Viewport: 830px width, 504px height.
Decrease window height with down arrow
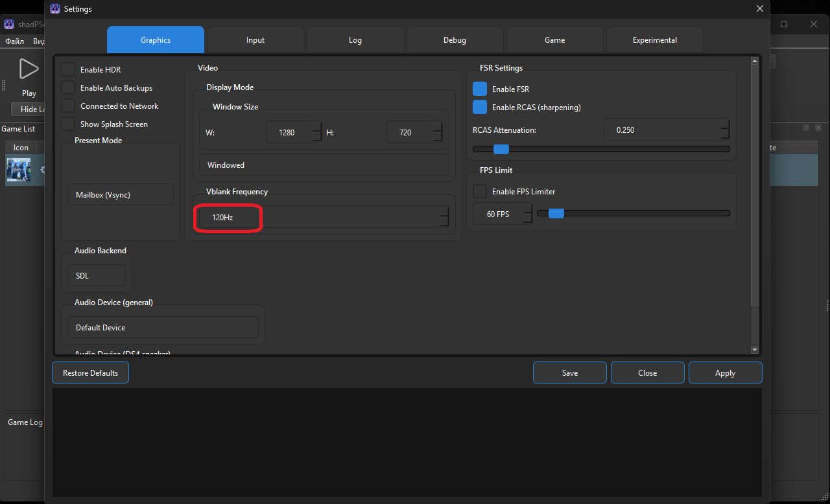pos(438,137)
